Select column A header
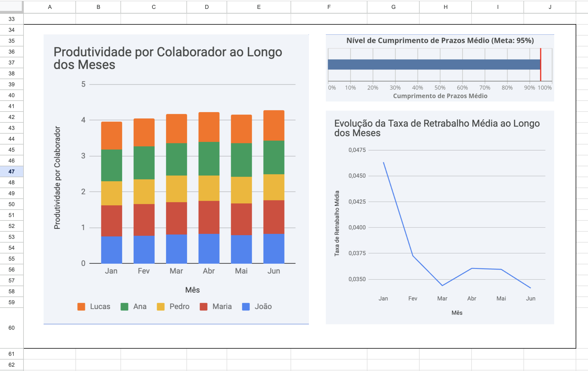The width and height of the screenshot is (588, 371). 50,7
